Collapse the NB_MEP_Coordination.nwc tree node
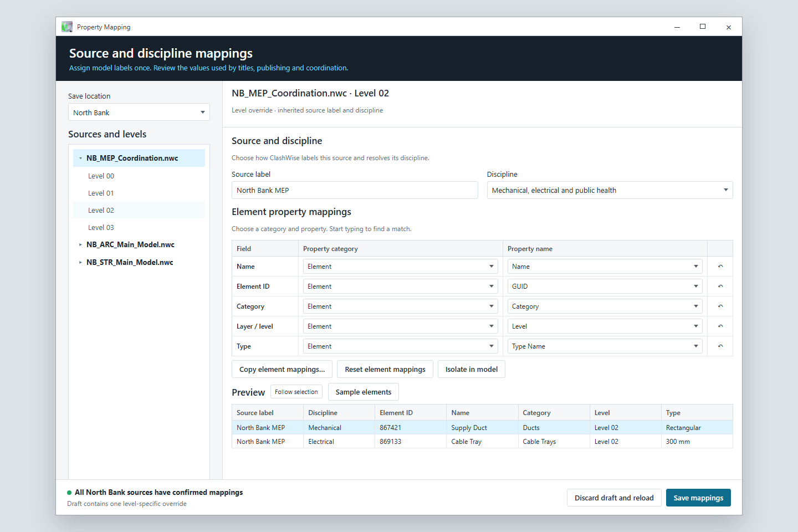The image size is (798, 532). click(x=80, y=158)
